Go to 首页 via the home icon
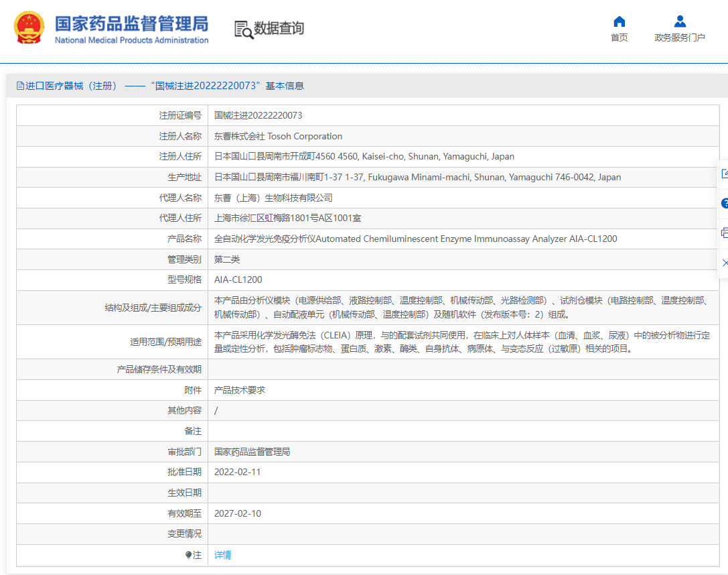 tap(619, 21)
